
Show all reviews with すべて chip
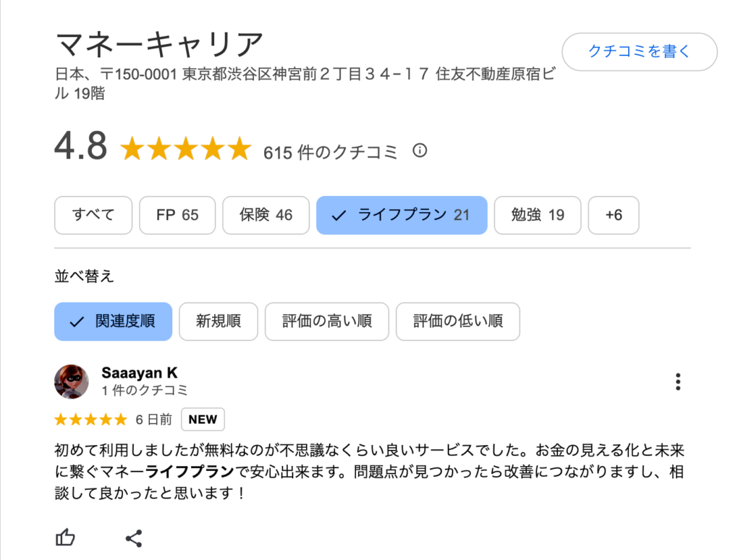93,215
